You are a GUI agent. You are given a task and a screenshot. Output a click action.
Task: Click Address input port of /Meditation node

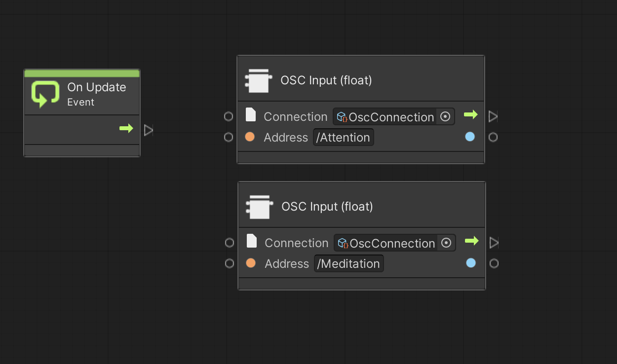click(x=229, y=263)
